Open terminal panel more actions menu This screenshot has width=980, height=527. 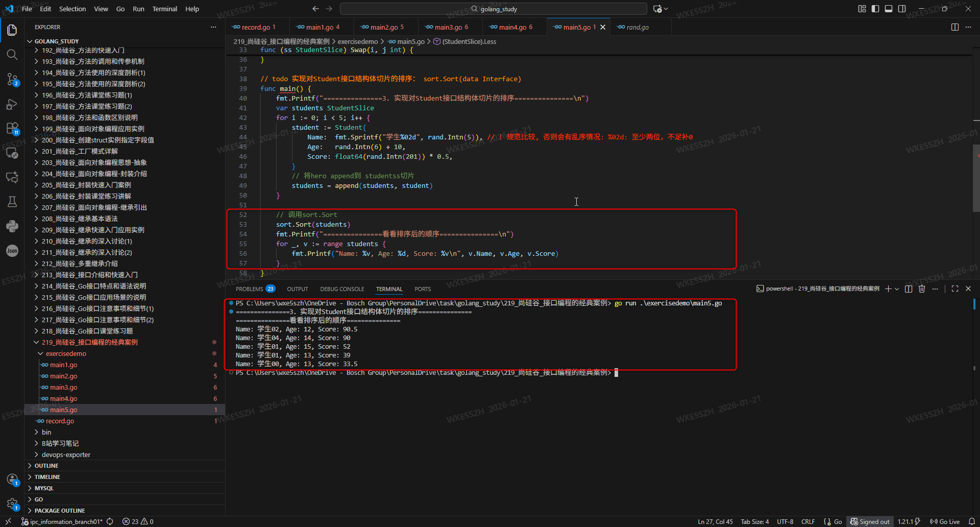[x=935, y=289]
